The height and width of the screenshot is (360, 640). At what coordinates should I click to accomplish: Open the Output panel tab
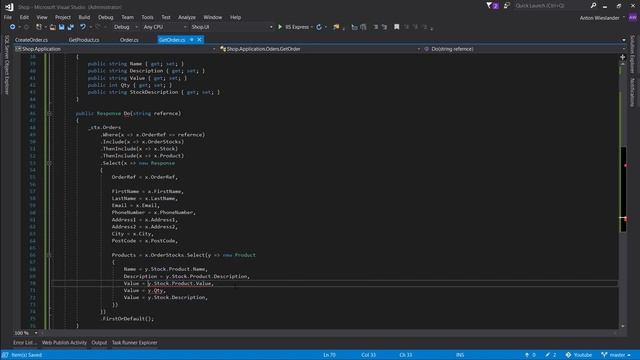tap(99, 343)
